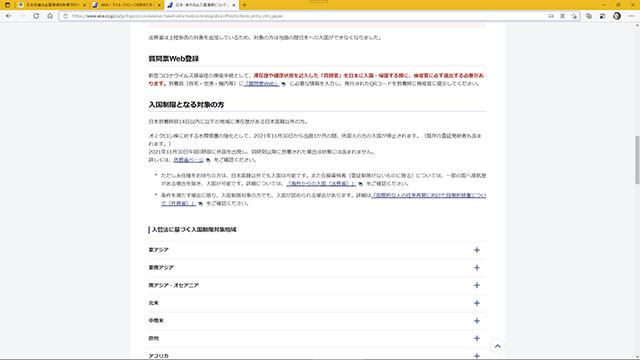The image size is (640, 360).
Task: Close the active ANA entry info tab
Action: (234, 5)
